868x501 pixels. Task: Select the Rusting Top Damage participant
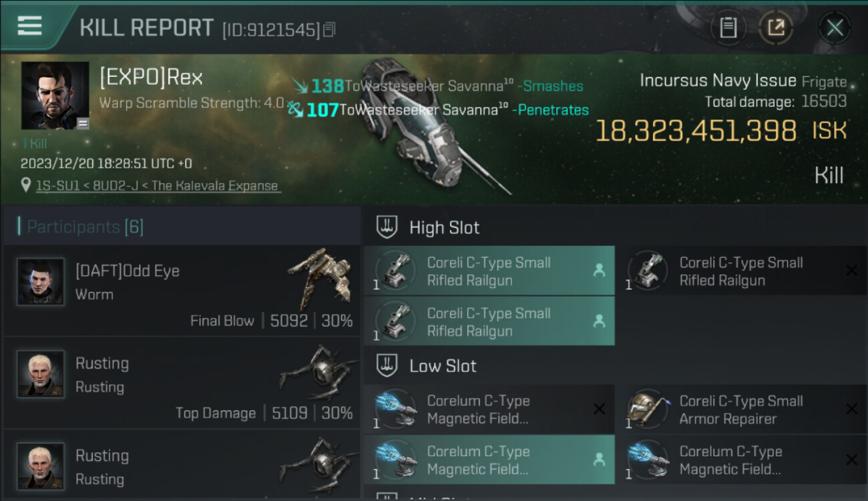pos(182,383)
